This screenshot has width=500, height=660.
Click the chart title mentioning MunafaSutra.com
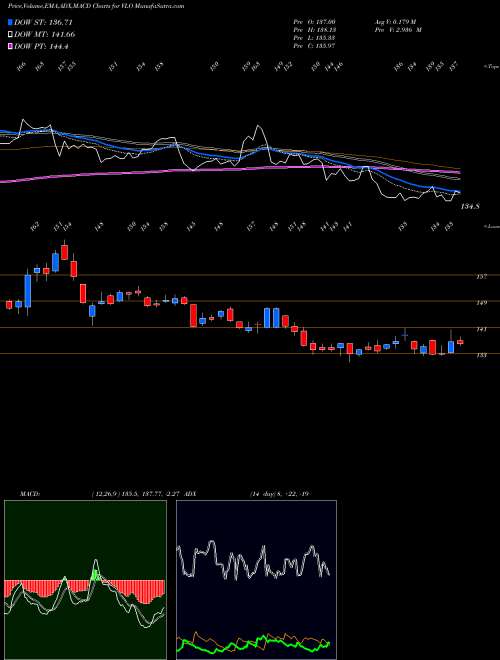tap(96, 6)
